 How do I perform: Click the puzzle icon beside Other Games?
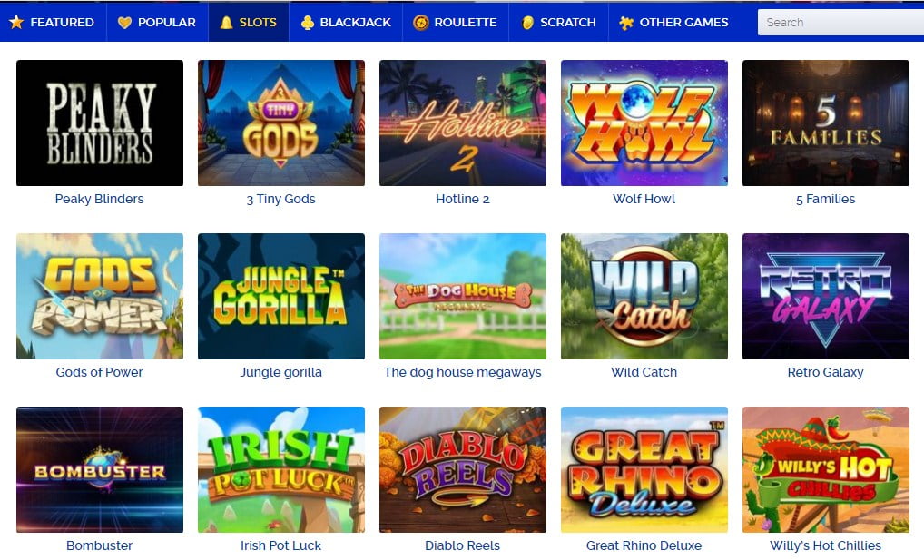pos(625,23)
